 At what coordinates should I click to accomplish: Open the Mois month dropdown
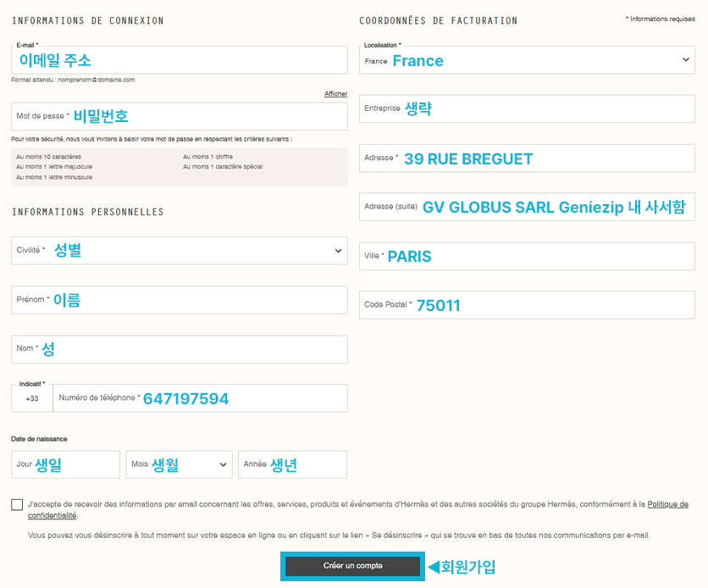click(x=180, y=464)
